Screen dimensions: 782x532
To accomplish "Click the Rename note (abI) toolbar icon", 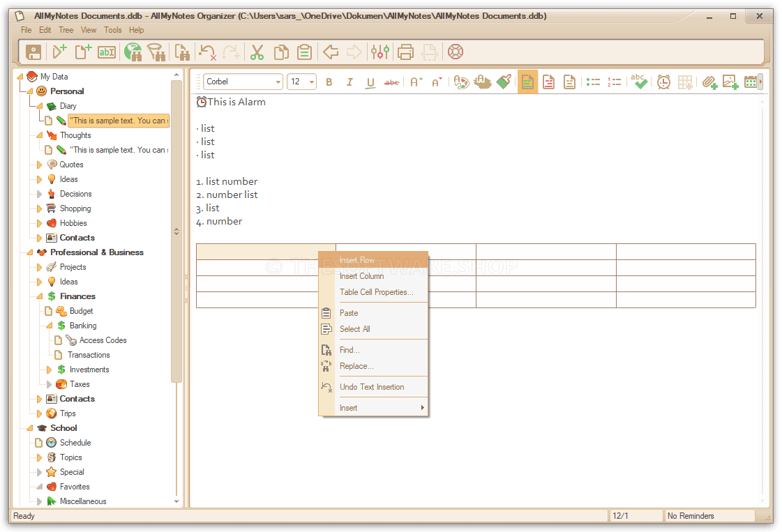I will pos(107,52).
